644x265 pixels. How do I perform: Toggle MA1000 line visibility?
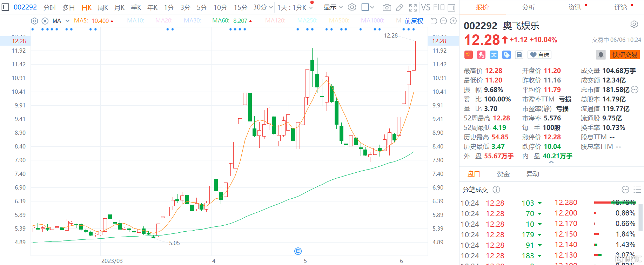[373, 21]
